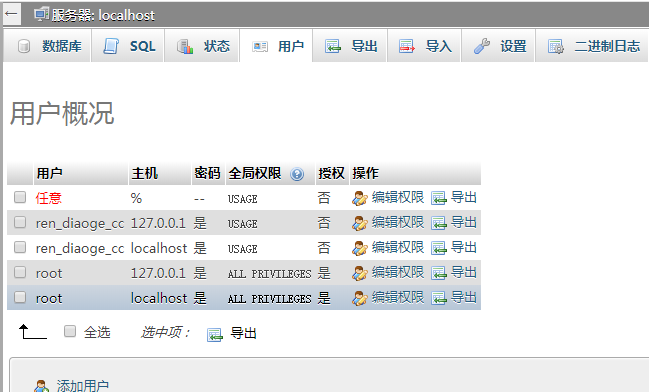Click edit-privileges icon for ren_diaoge_cc localhost
Screen dimensions: 649x392
[x=360, y=248]
